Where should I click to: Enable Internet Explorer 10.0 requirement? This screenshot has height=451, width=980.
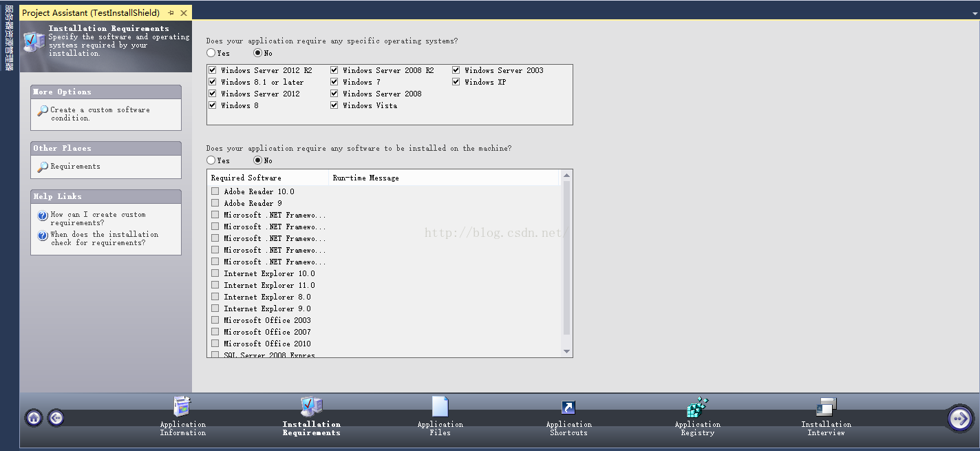coord(215,273)
